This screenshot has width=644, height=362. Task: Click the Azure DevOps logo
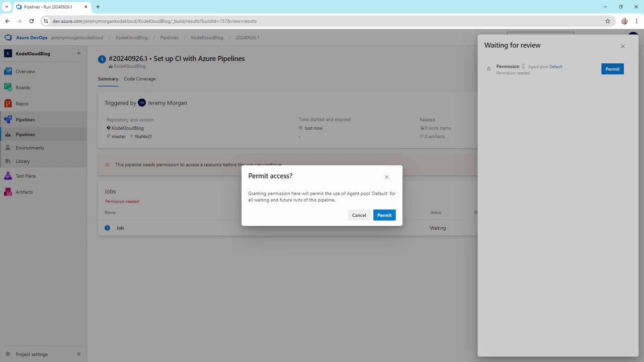tap(8, 38)
